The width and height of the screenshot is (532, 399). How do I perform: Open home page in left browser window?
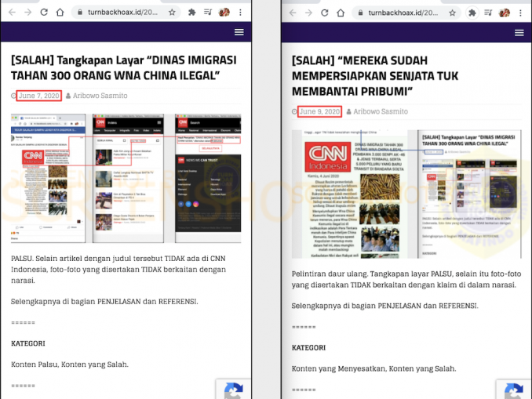pyautogui.click(x=60, y=13)
